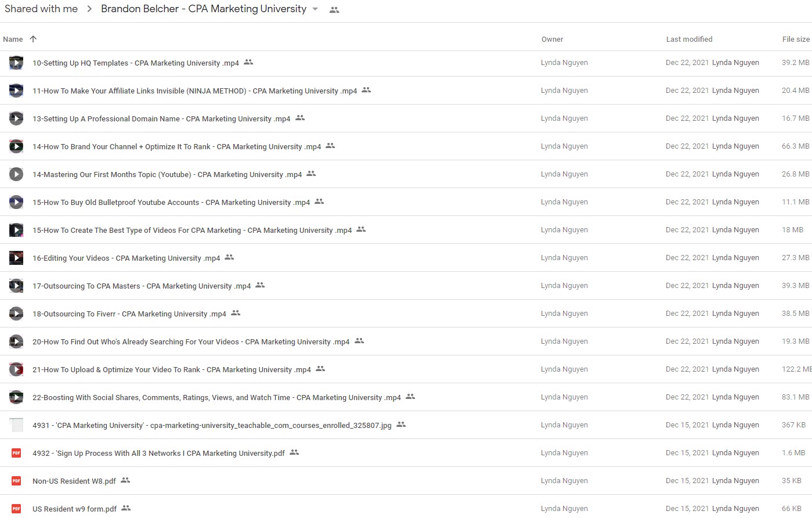The image size is (812, 518).
Task: Click the 122.2 MB file size value
Action: [x=797, y=369]
